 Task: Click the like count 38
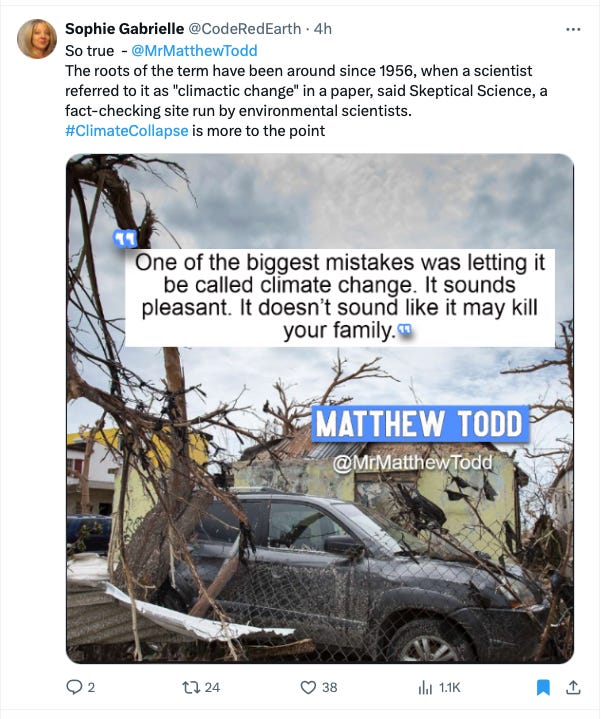330,687
